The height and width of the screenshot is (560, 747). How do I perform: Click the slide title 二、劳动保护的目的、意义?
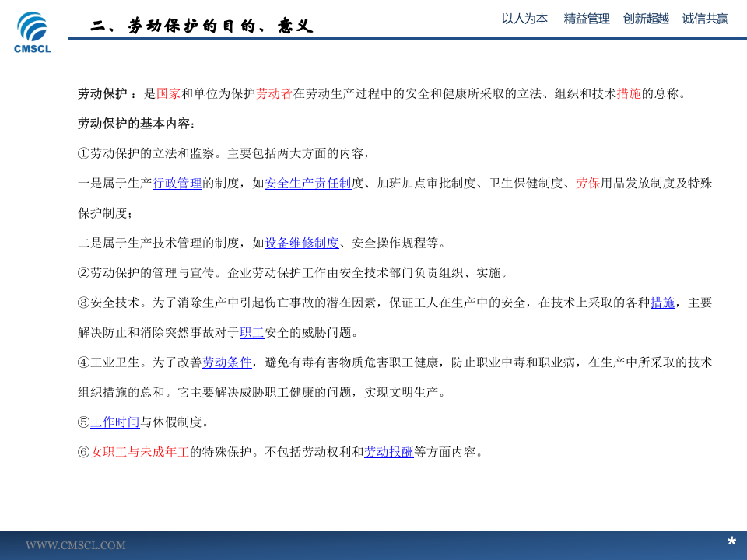[202, 26]
